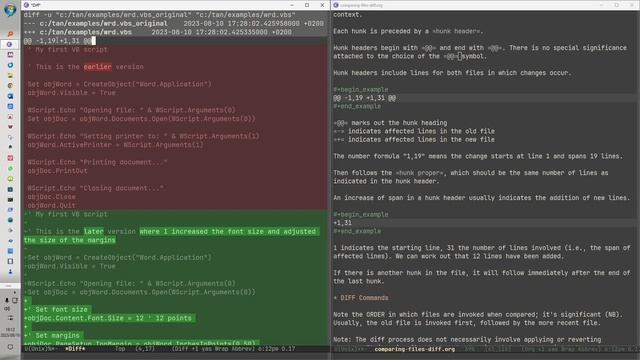Select the highlighted Emacs taskbar icon
This screenshot has width=640, height=360.
tap(10, 44)
